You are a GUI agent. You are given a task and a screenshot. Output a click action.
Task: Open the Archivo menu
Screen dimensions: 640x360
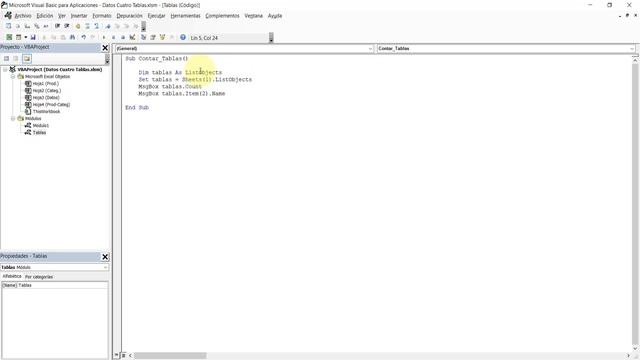coord(23,16)
